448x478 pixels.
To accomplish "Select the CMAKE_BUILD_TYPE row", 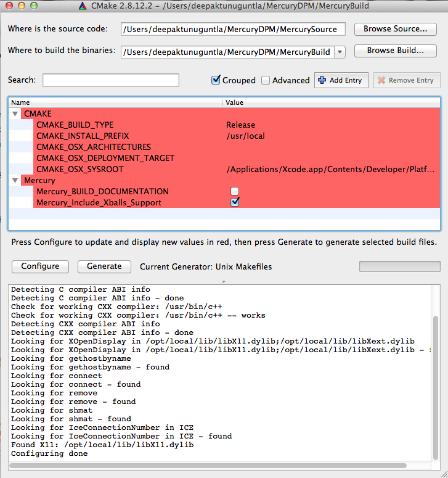I will pos(224,125).
